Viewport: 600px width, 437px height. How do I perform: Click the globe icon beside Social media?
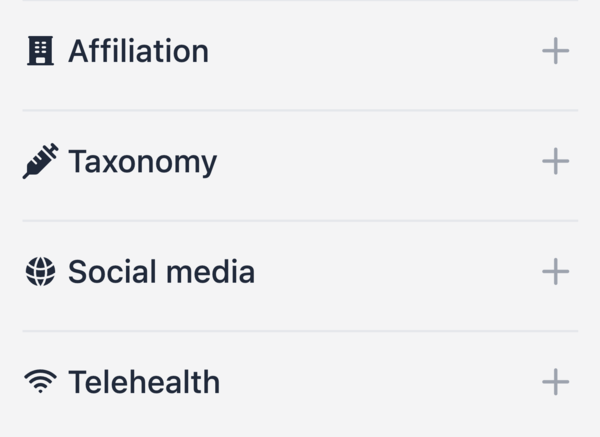click(x=40, y=271)
